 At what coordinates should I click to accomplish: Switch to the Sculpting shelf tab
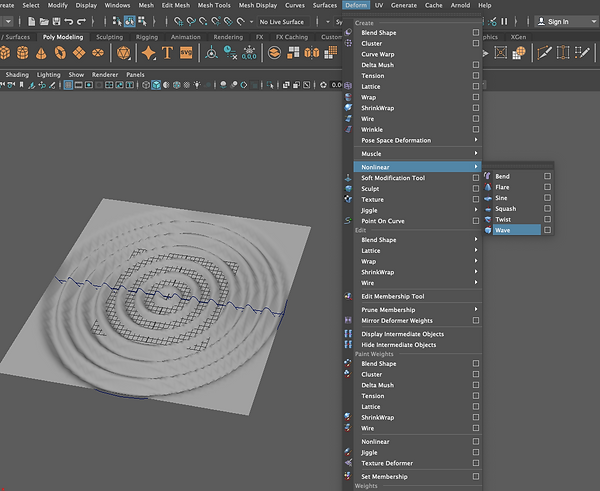click(109, 37)
